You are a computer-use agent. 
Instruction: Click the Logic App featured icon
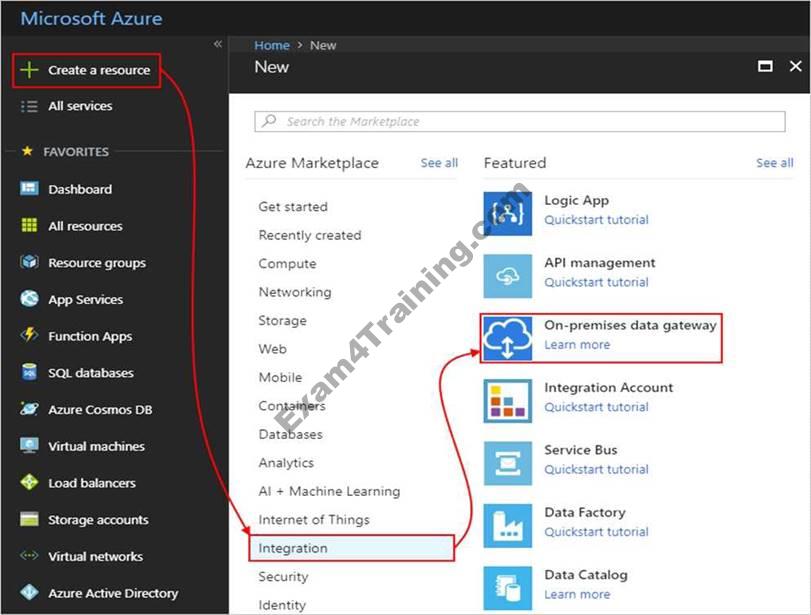tap(507, 214)
